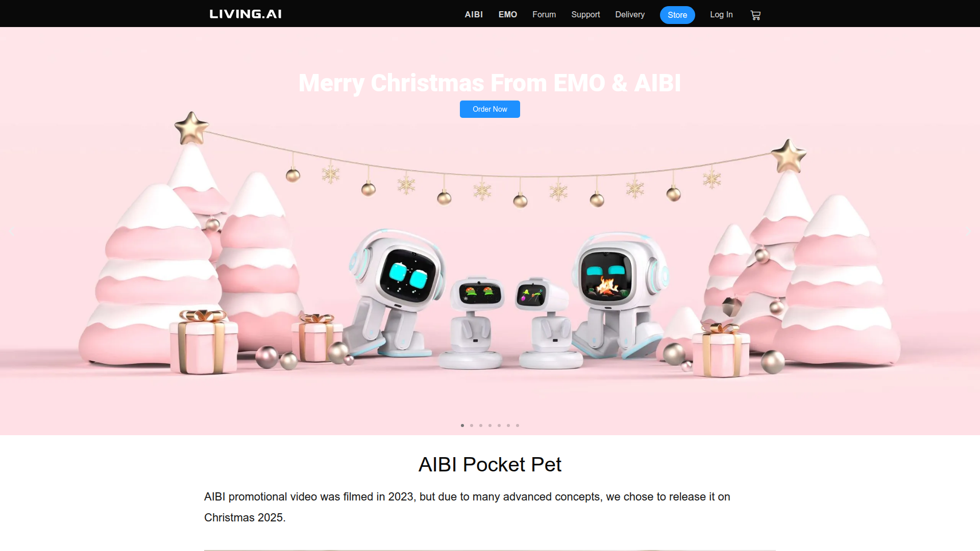Advance to next carousel slide arrow
Image resolution: width=980 pixels, height=551 pixels.
[968, 231]
